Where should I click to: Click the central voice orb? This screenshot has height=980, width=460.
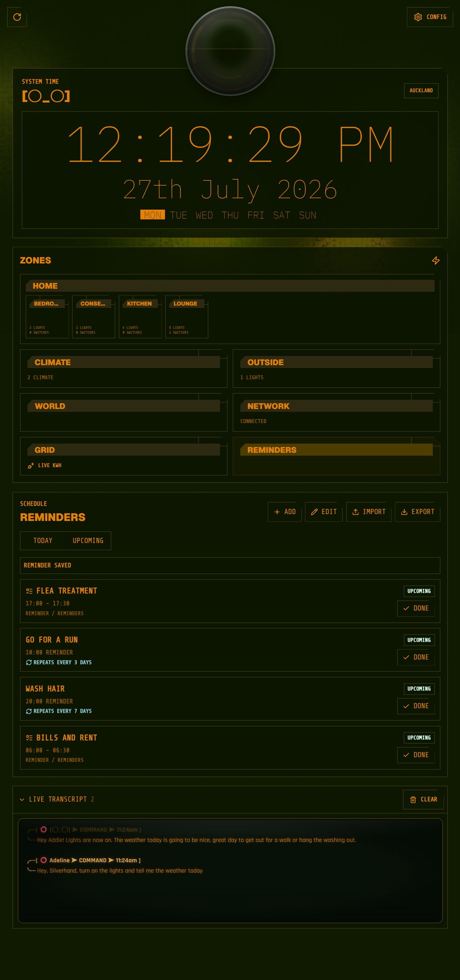coord(230,51)
